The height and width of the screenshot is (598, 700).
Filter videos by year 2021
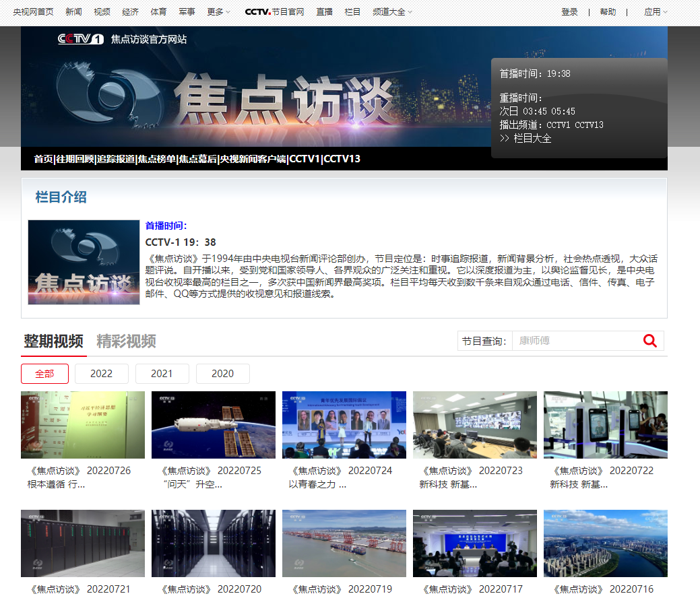coord(162,374)
